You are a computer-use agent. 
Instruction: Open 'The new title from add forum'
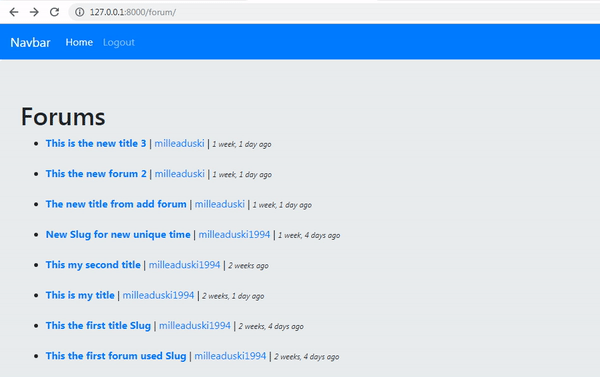point(116,204)
